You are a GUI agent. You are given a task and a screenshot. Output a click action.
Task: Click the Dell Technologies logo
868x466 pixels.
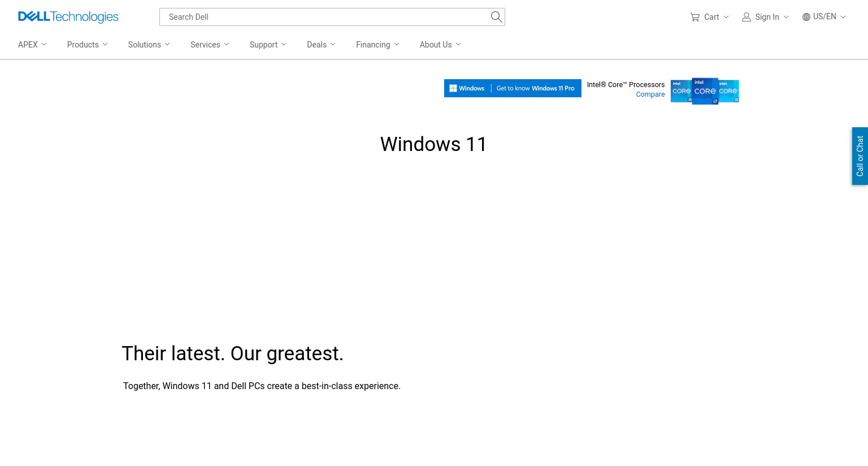click(68, 17)
